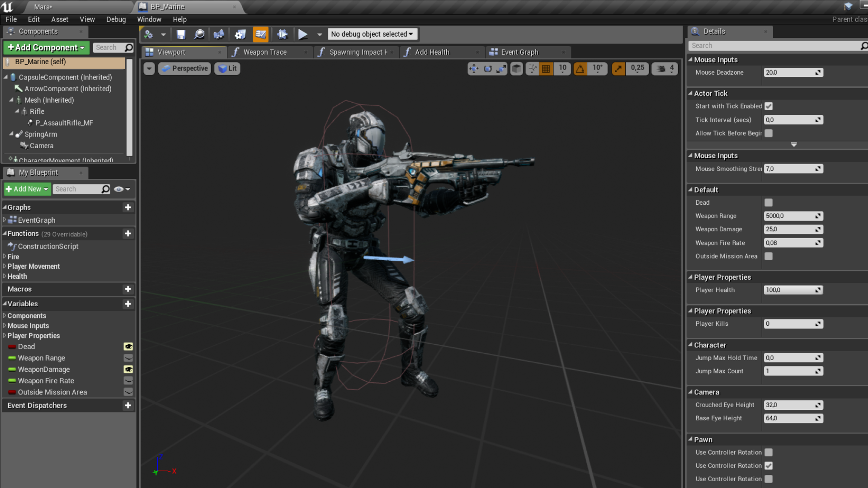The image size is (868, 488).
Task: Click the Player Health value field
Action: point(793,290)
